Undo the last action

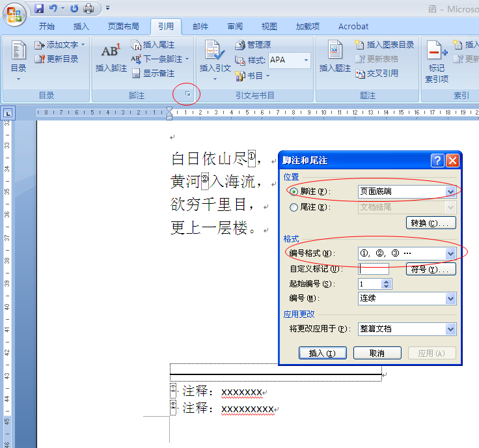(53, 8)
